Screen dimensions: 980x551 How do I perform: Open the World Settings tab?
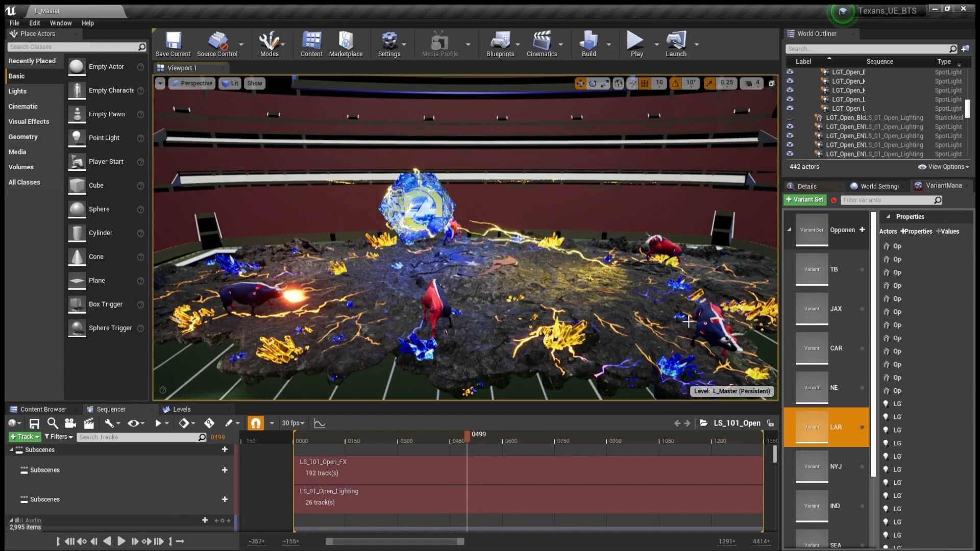[876, 186]
